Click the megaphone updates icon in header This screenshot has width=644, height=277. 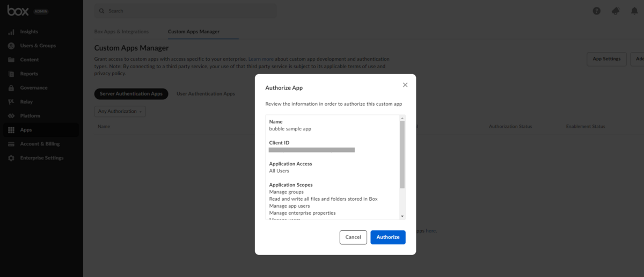coord(616,11)
